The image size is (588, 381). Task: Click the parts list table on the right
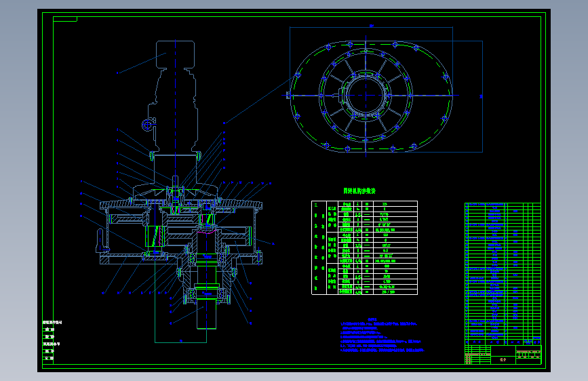pos(503,274)
